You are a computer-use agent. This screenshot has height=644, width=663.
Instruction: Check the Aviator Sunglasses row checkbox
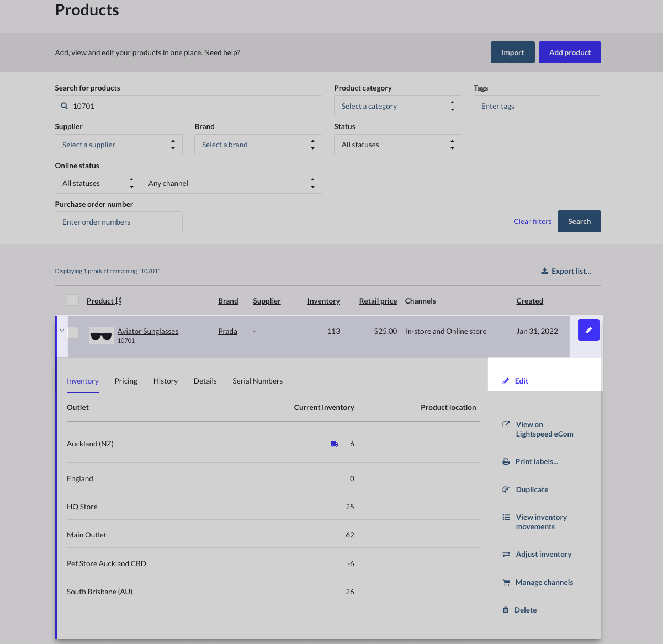pyautogui.click(x=73, y=332)
